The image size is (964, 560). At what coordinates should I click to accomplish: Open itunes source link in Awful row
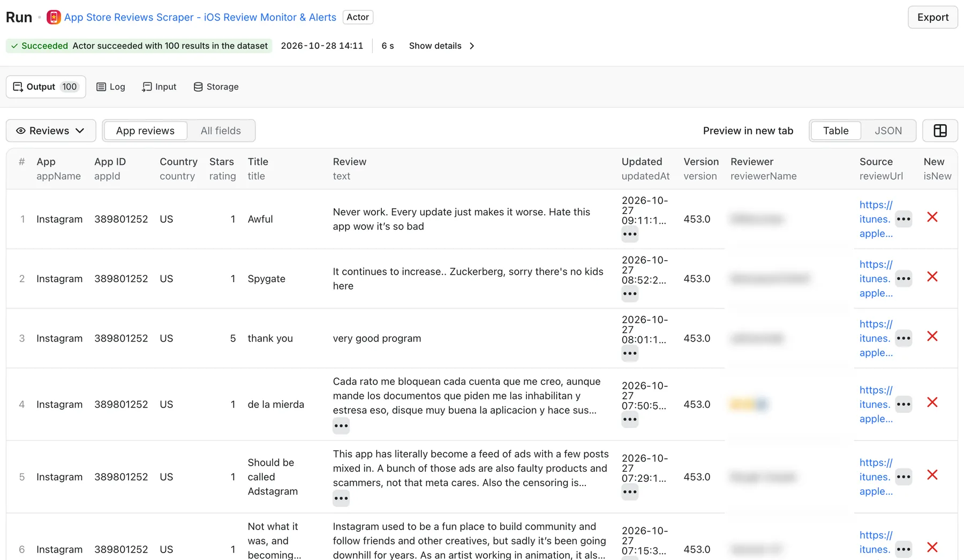[876, 219]
